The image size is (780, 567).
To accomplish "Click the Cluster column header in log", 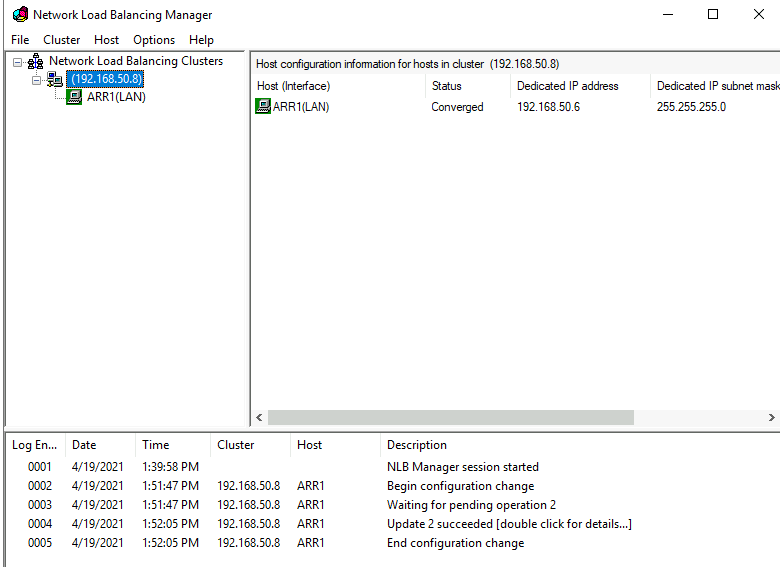I will (251, 445).
